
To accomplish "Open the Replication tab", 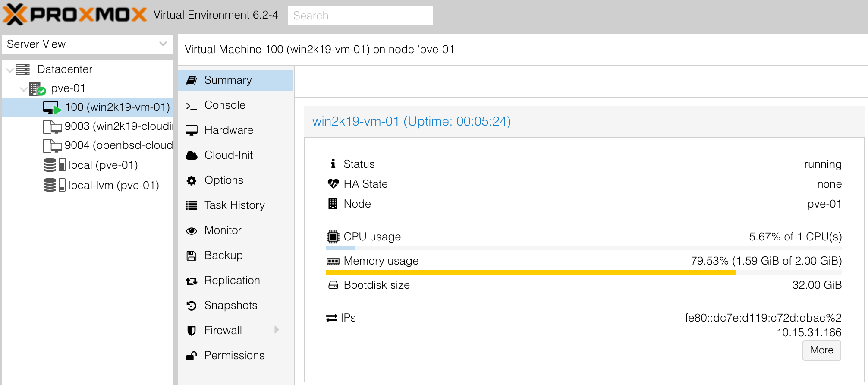I will point(236,281).
